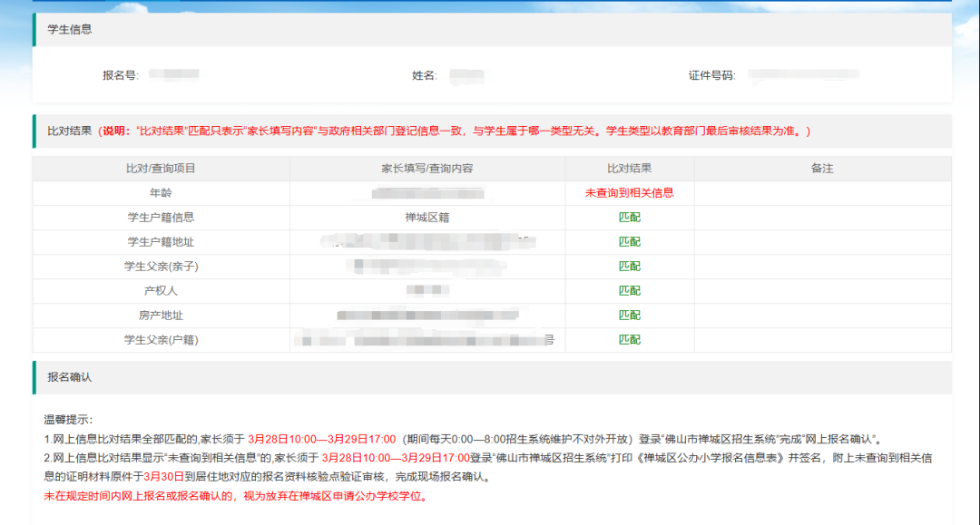Select the 学生父亲(亲子) row label

coord(161,267)
